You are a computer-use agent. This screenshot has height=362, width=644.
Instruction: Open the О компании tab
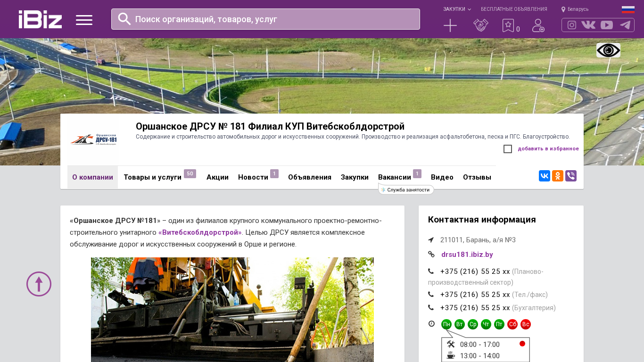(92, 177)
